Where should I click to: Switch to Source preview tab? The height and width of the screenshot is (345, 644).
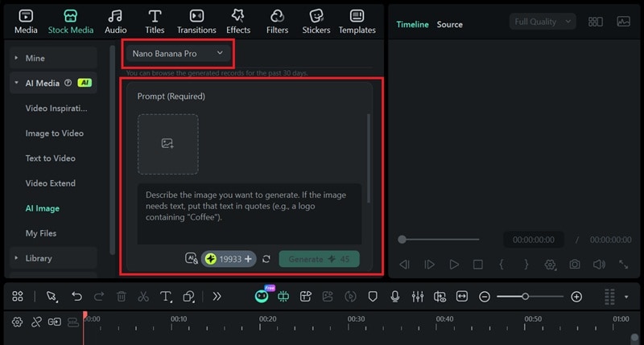[x=450, y=25]
